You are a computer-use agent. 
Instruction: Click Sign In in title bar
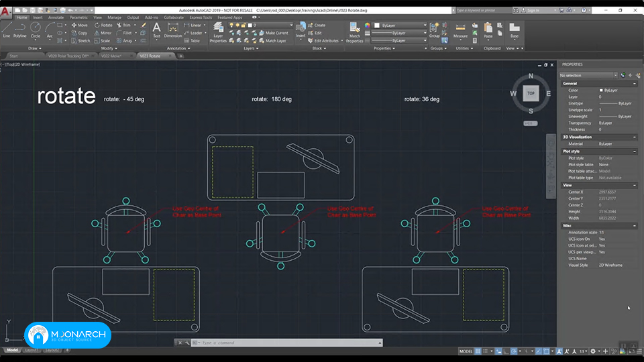pyautogui.click(x=533, y=10)
